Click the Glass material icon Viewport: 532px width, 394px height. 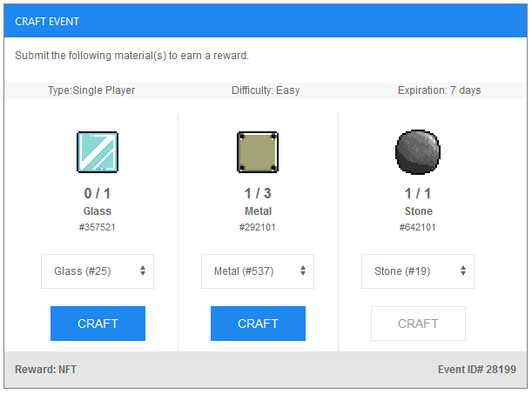(x=98, y=152)
